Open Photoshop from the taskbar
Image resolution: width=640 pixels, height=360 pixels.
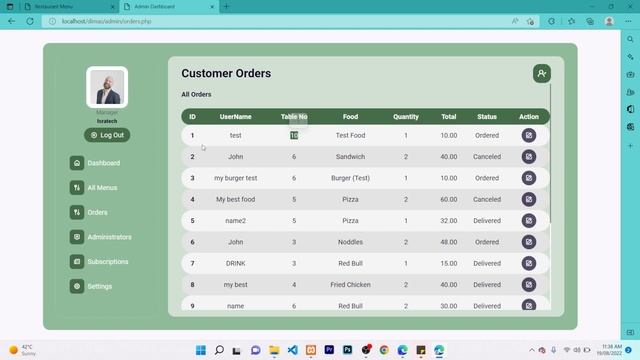click(x=347, y=350)
